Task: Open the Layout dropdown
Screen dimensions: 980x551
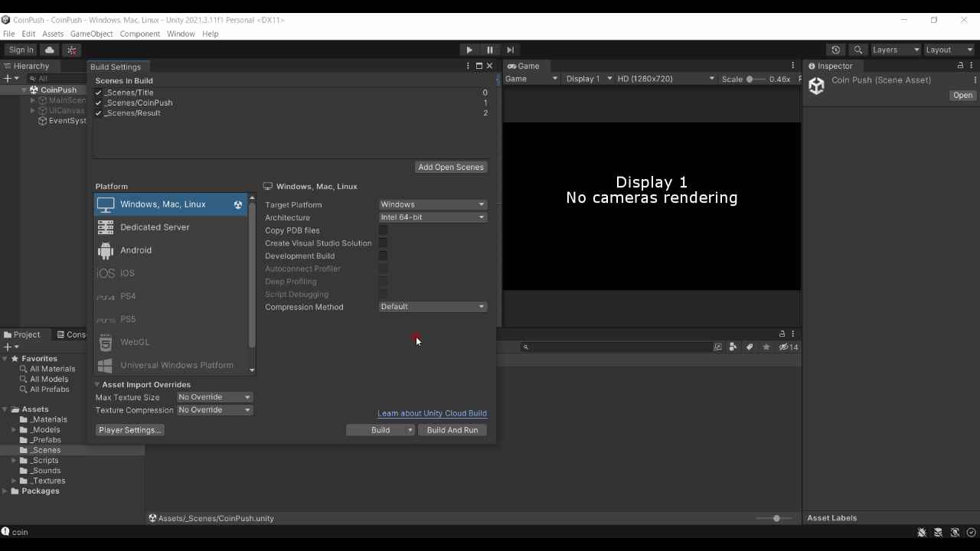Action: 949,50
